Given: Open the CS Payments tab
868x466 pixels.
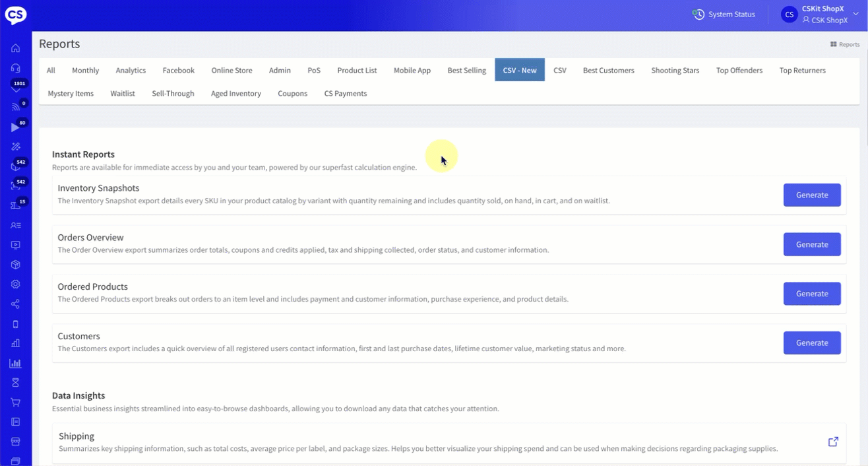Looking at the screenshot, I should click(346, 94).
